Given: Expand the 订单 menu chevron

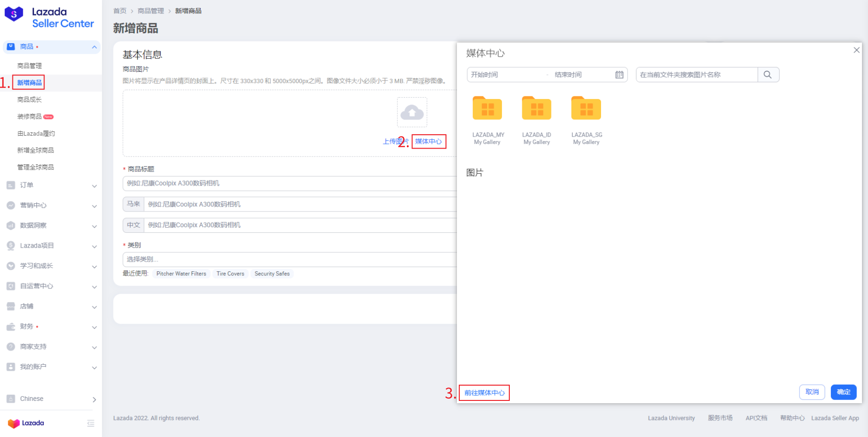Looking at the screenshot, I should point(94,186).
